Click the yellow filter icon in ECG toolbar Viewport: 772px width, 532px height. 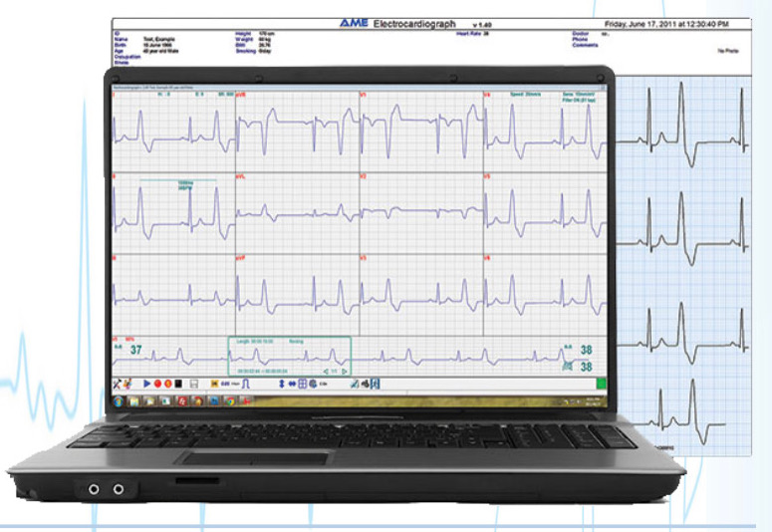[x=214, y=384]
